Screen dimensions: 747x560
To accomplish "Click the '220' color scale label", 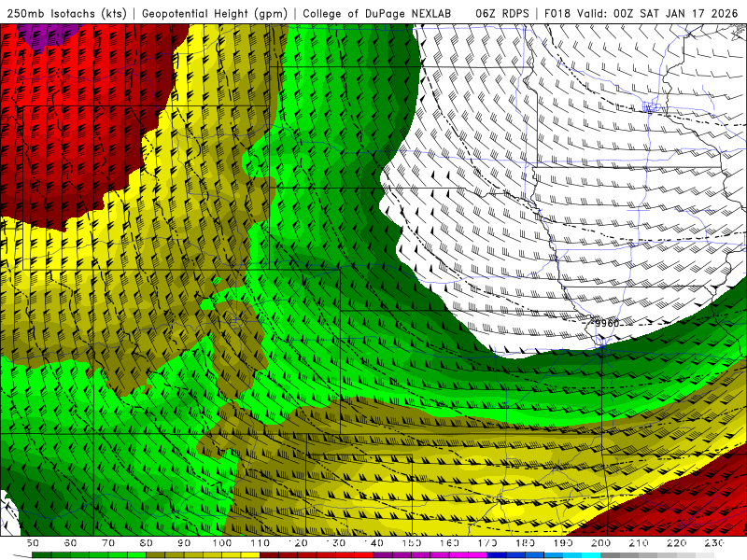I will click(676, 543).
